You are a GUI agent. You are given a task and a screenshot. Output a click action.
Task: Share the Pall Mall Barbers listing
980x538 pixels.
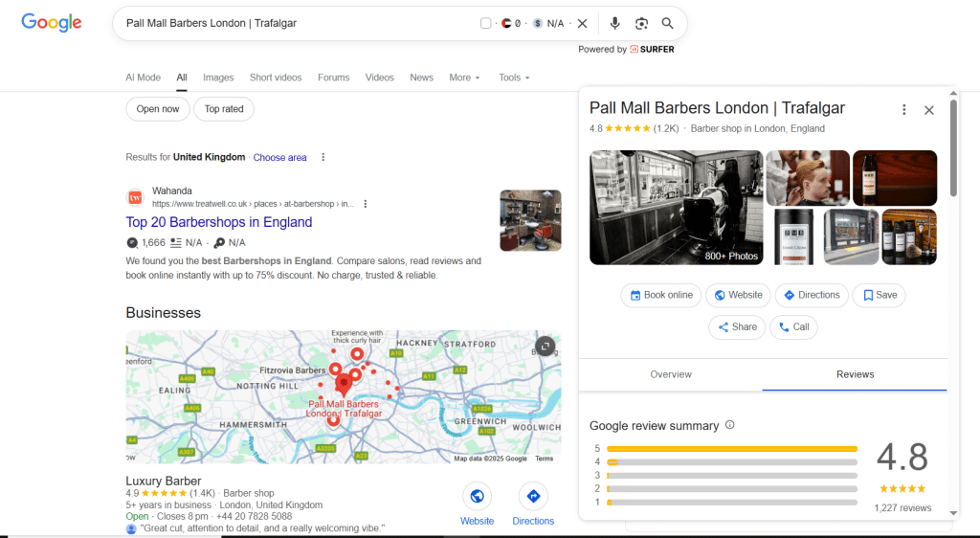point(737,326)
